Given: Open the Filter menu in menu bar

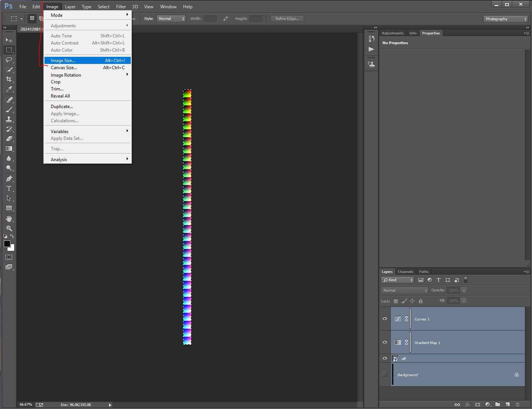Looking at the screenshot, I should pos(121,7).
